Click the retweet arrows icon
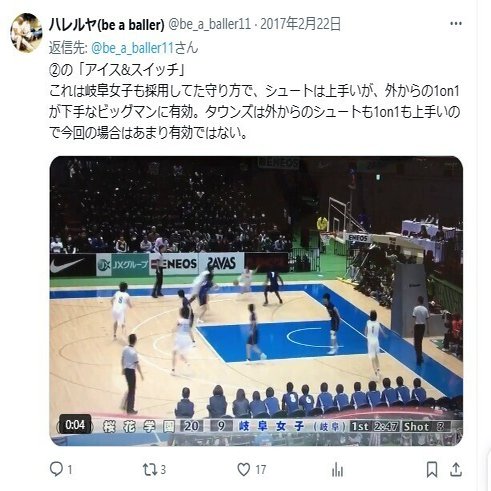The width and height of the screenshot is (491, 491). coord(150,470)
